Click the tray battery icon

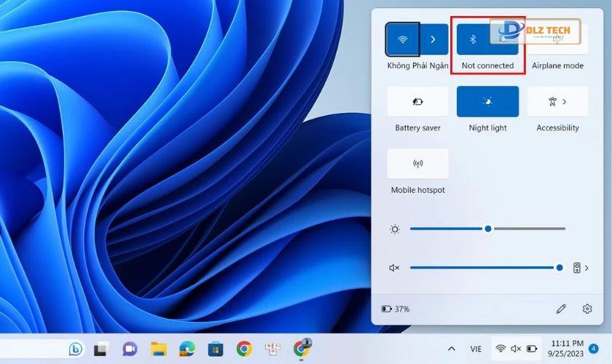pyautogui.click(x=532, y=349)
